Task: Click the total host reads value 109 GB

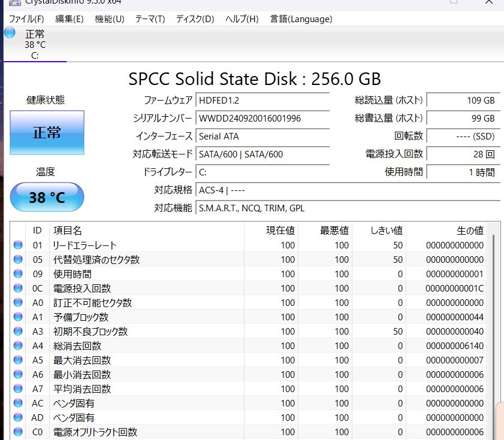Action: pyautogui.click(x=463, y=100)
